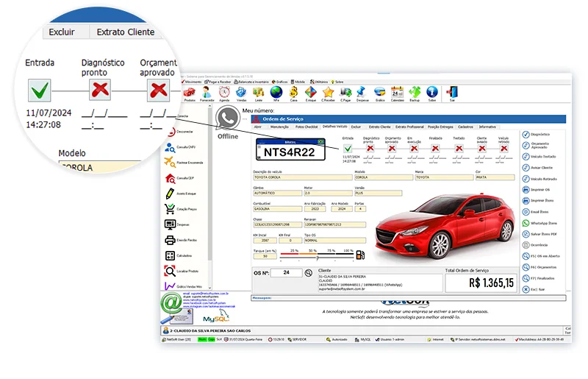
Task: Click F5 OS em Aberto button
Action: point(541,256)
